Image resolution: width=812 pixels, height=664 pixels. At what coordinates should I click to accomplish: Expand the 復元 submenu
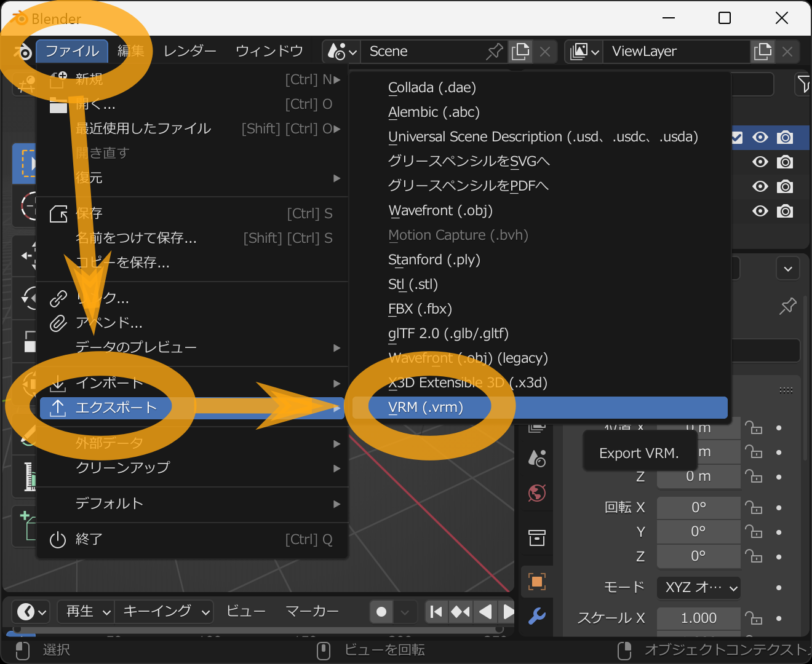[192, 178]
